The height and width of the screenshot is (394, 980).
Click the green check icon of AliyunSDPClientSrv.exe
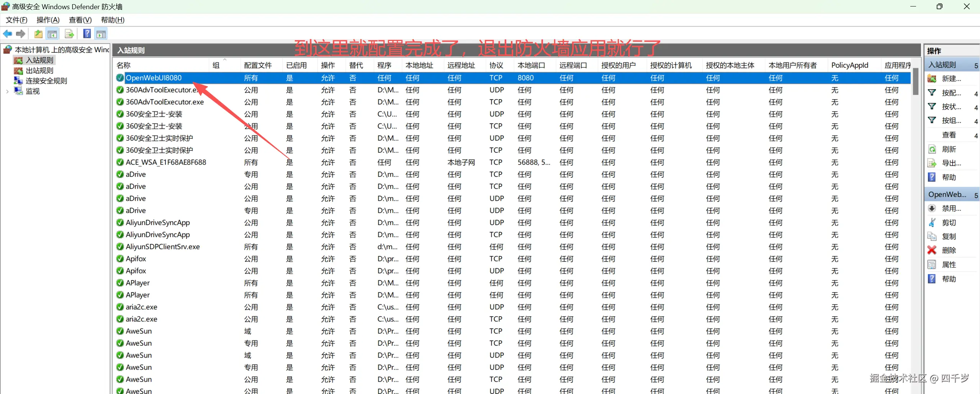point(120,247)
